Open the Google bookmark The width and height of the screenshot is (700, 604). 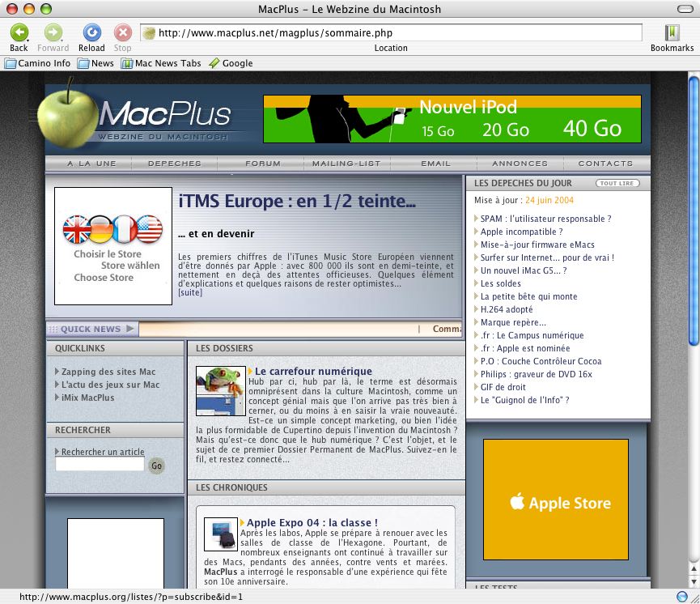(x=231, y=63)
